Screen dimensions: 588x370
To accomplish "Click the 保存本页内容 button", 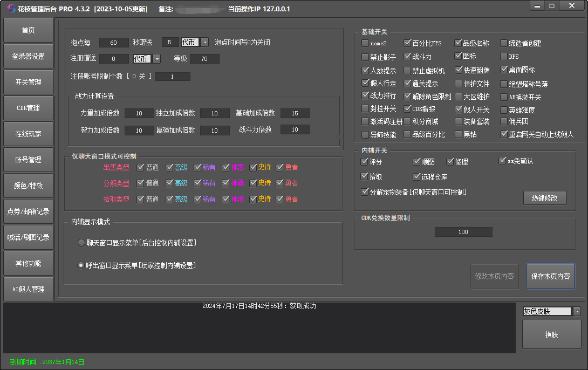I will [550, 276].
